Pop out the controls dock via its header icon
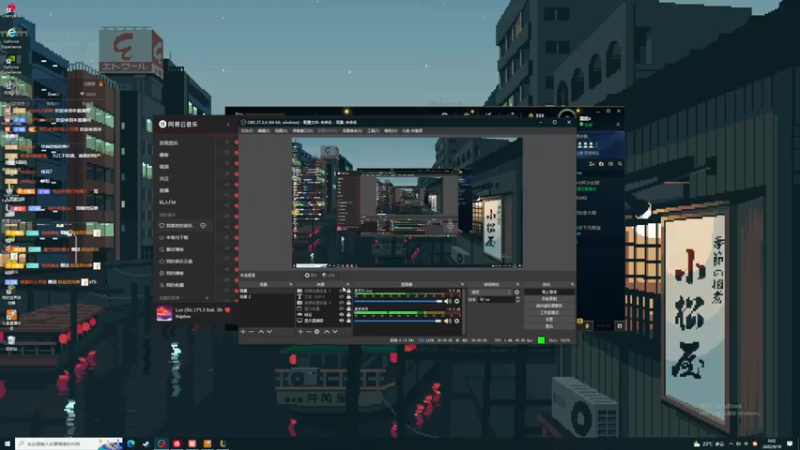The height and width of the screenshot is (450, 800). 572,284
